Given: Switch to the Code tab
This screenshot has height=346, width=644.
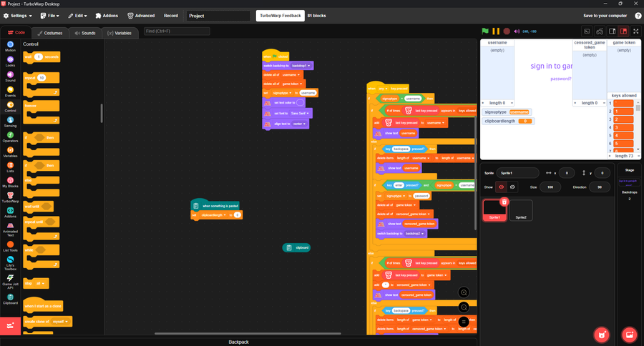Looking at the screenshot, I should click(16, 32).
